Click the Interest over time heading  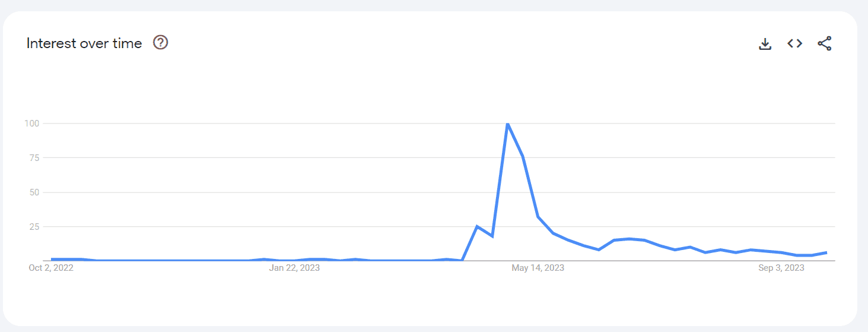coord(84,43)
